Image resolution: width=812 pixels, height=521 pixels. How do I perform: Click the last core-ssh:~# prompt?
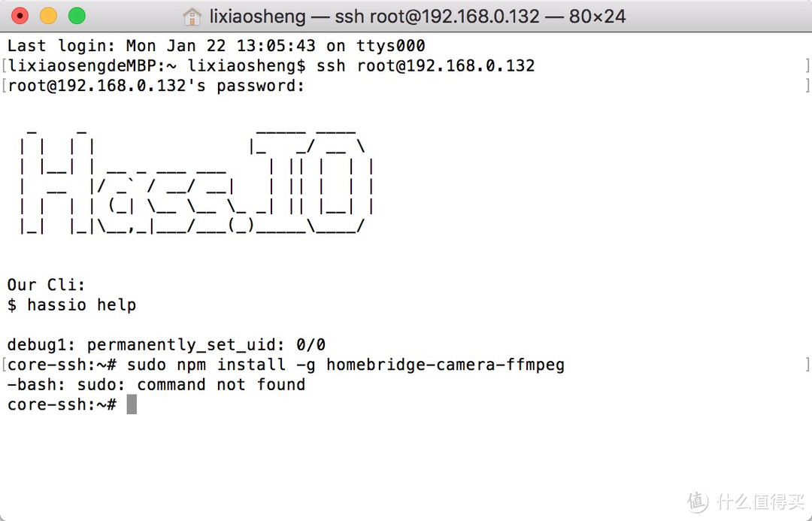point(62,404)
